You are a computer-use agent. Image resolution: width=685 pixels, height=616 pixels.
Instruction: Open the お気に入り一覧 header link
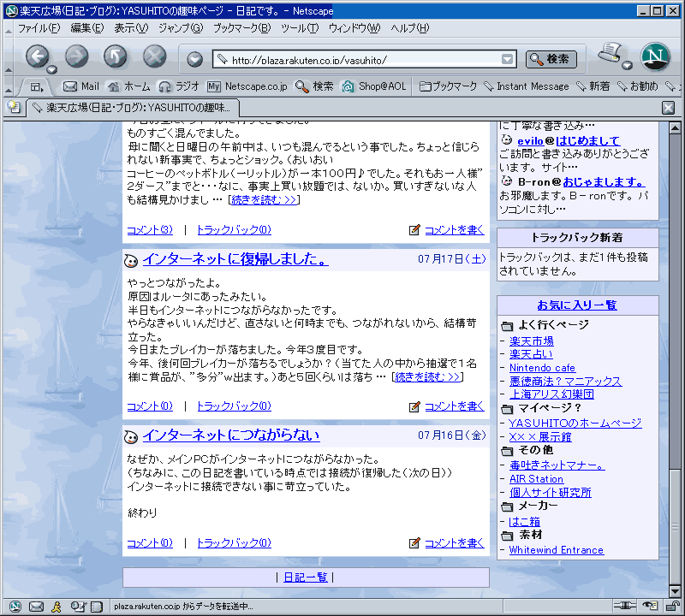pos(577,305)
